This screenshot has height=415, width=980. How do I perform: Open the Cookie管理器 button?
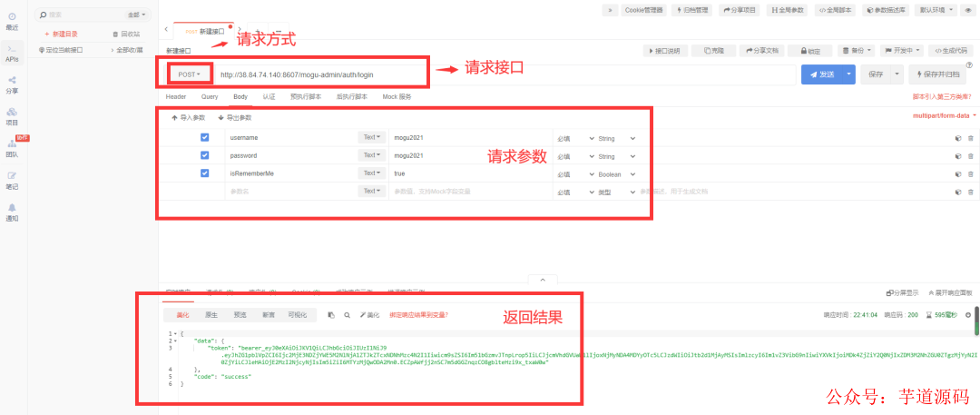pyautogui.click(x=643, y=10)
